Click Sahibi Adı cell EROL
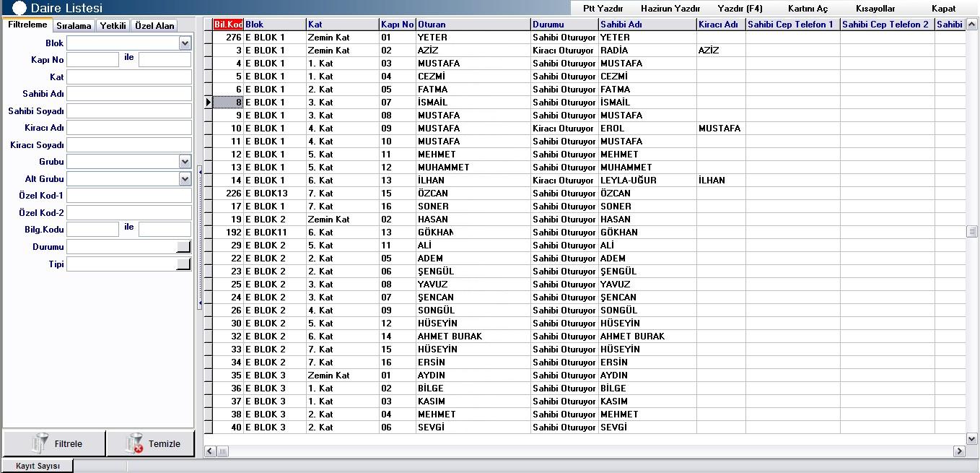980x473 pixels. click(647, 129)
